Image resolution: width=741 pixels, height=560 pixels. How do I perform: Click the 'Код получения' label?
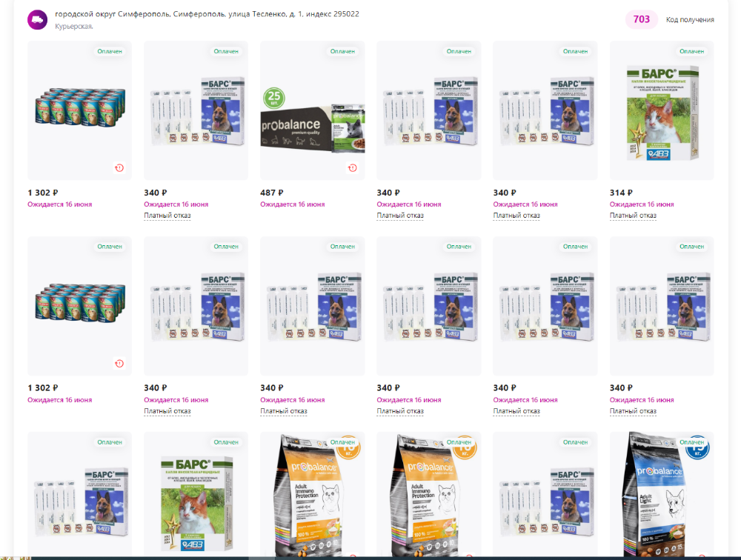pos(690,20)
